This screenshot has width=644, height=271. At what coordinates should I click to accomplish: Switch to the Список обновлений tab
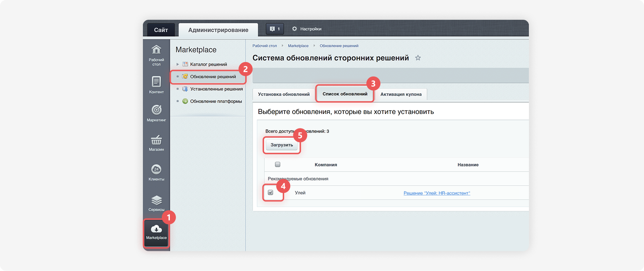pos(345,94)
